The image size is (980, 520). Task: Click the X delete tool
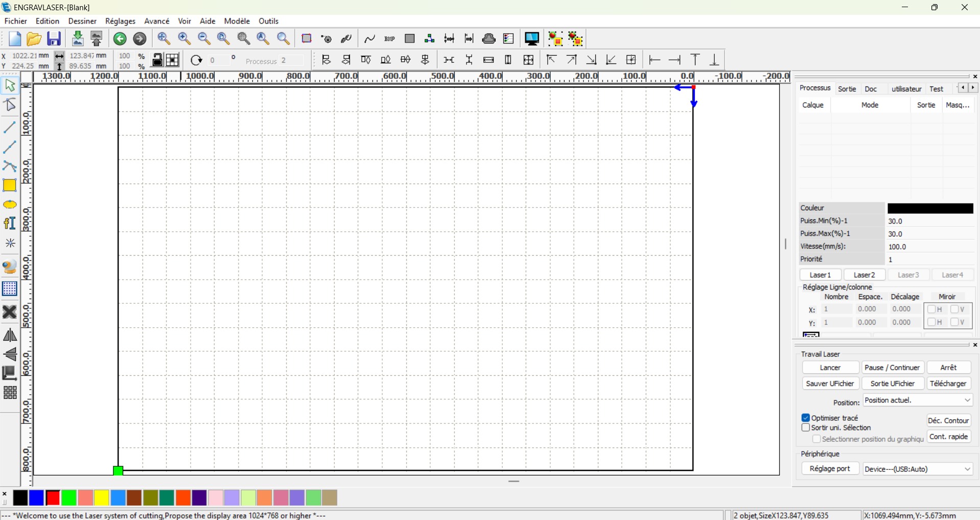tap(10, 312)
